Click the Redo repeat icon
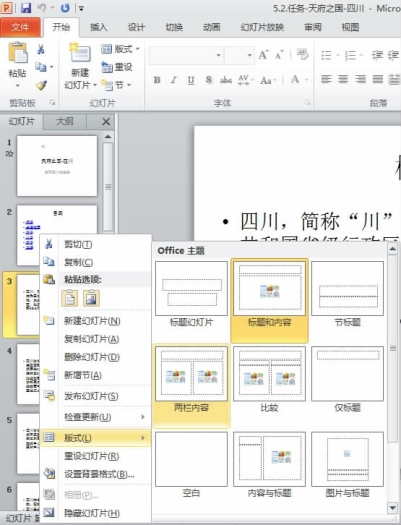Viewport: 401px width, 525px height. (x=65, y=8)
